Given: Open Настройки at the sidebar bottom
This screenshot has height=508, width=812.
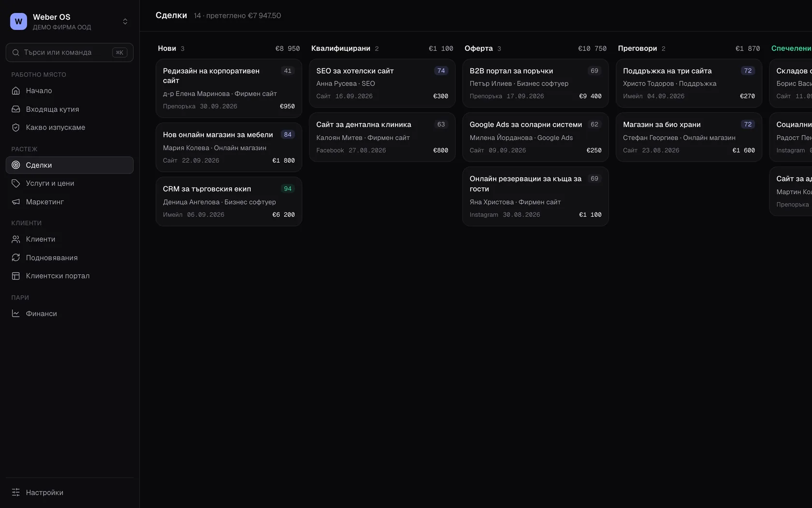Looking at the screenshot, I should click(70, 493).
